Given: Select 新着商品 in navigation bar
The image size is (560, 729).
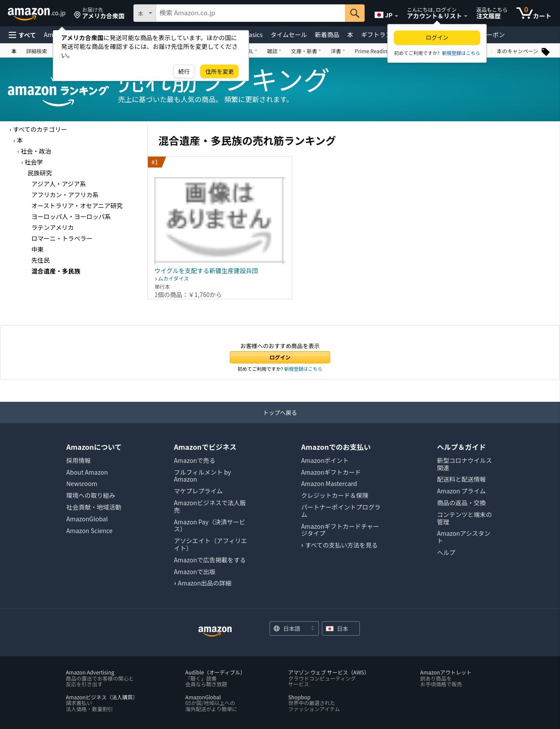Looking at the screenshot, I should pyautogui.click(x=327, y=35).
